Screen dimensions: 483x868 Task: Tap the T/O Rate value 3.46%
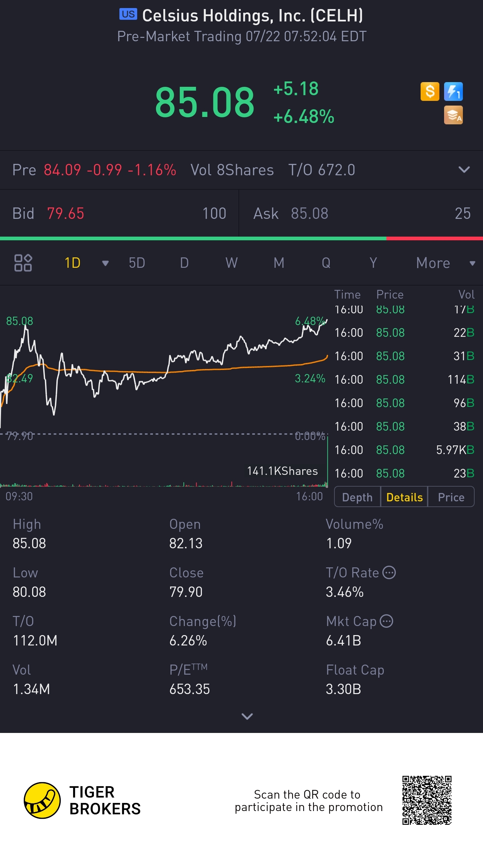click(x=345, y=592)
